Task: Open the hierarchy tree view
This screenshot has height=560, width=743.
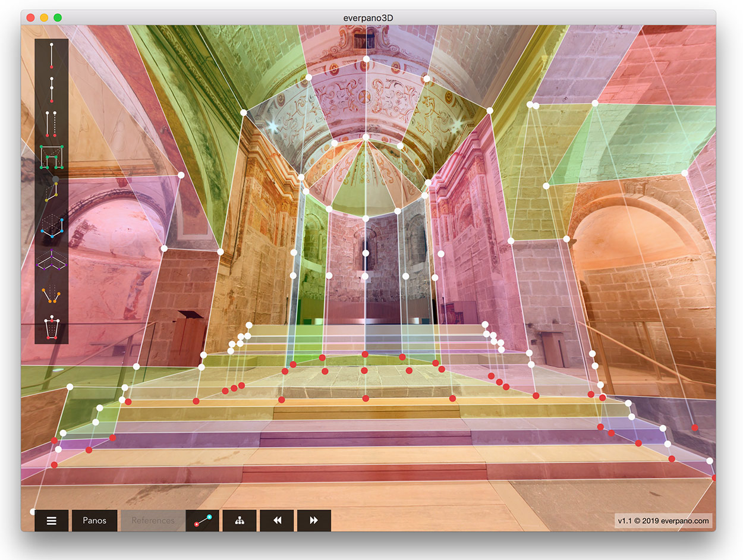Action: pos(240,521)
